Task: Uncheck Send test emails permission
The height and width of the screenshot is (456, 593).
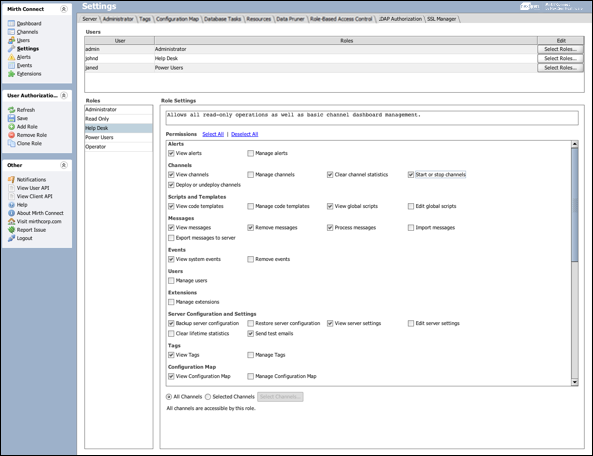Action: [250, 333]
